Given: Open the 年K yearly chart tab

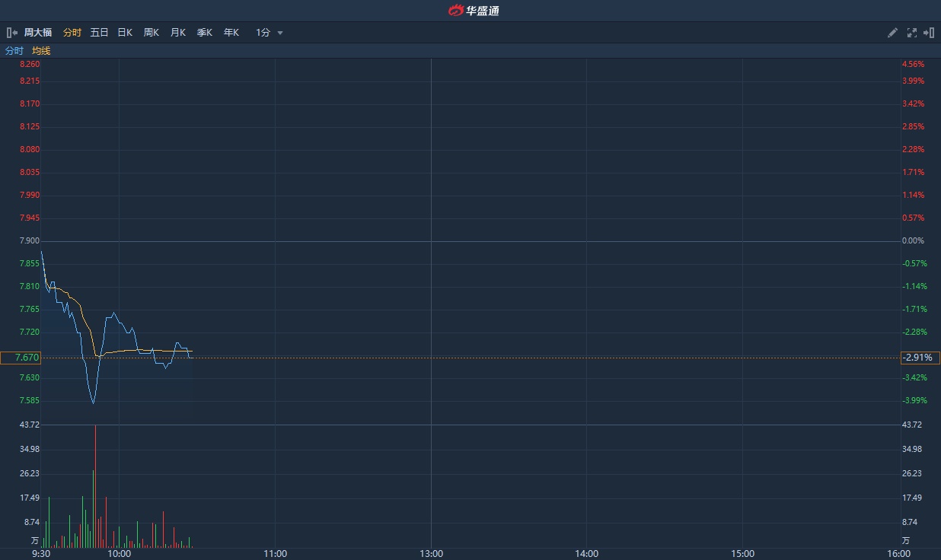Looking at the screenshot, I should click(x=231, y=33).
